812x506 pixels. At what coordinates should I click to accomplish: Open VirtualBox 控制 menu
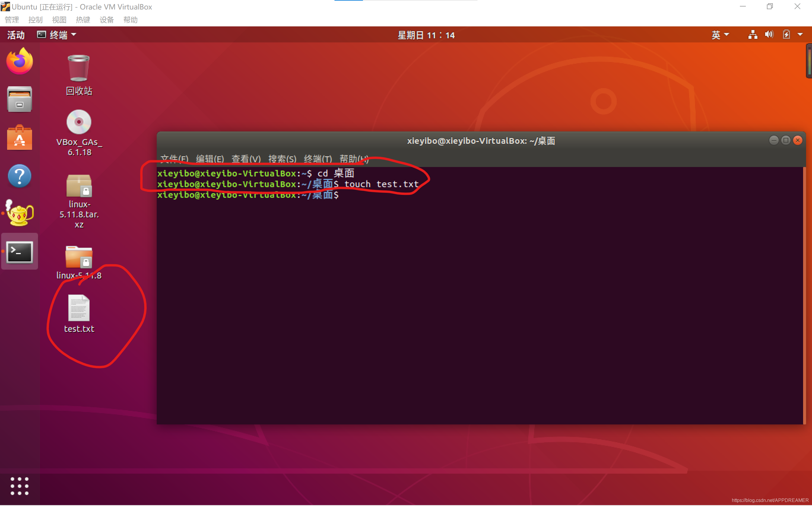coord(36,20)
